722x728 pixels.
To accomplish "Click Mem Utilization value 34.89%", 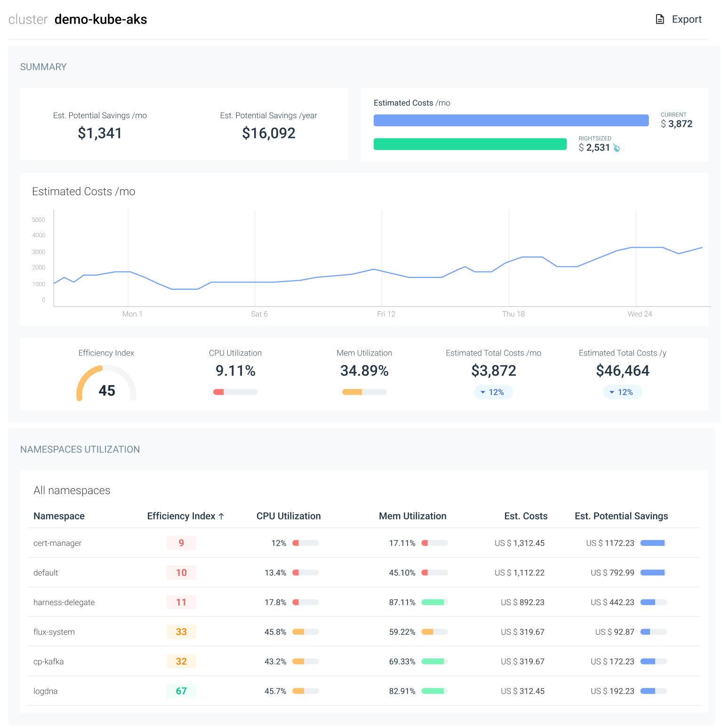I will coord(364,371).
